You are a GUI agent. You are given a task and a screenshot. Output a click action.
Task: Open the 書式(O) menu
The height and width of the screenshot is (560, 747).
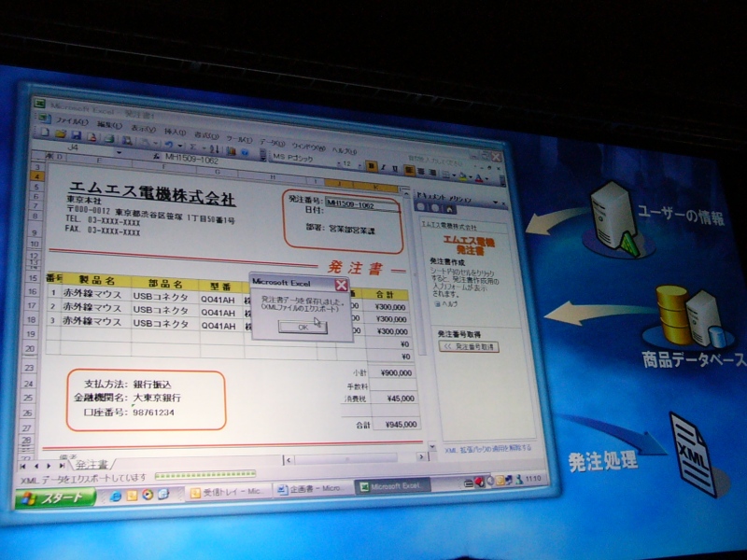pyautogui.click(x=206, y=135)
